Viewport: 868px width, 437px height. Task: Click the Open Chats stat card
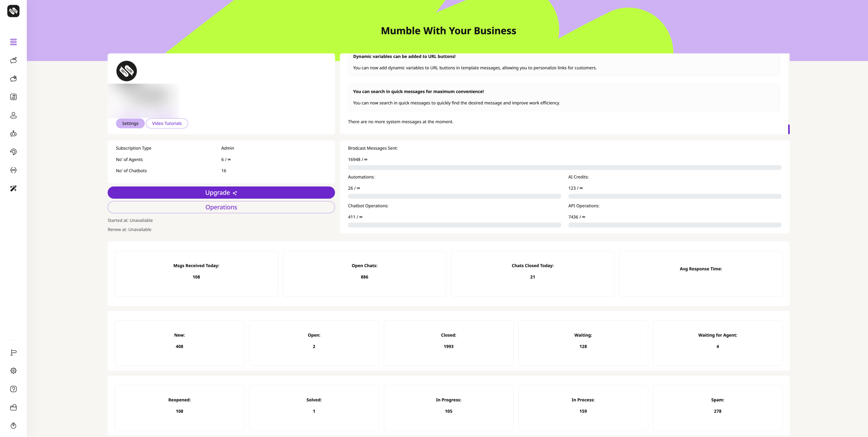[364, 274]
